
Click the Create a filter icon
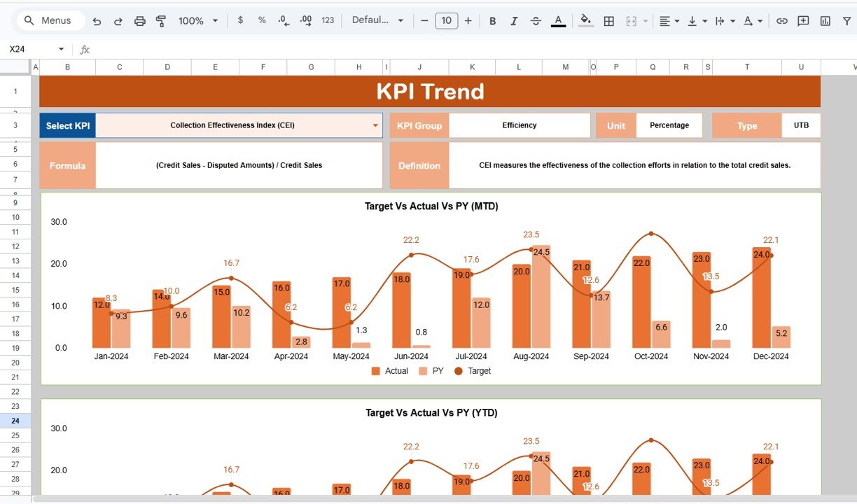(847, 20)
